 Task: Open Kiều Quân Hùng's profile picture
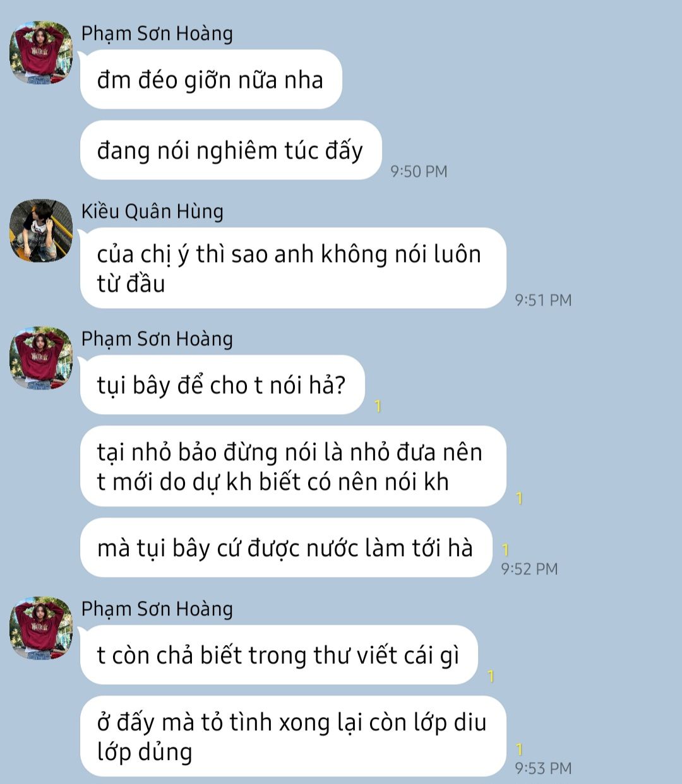pyautogui.click(x=41, y=231)
